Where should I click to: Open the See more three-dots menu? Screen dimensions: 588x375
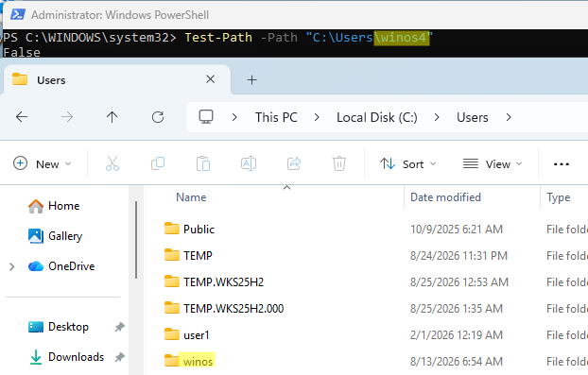pyautogui.click(x=562, y=164)
